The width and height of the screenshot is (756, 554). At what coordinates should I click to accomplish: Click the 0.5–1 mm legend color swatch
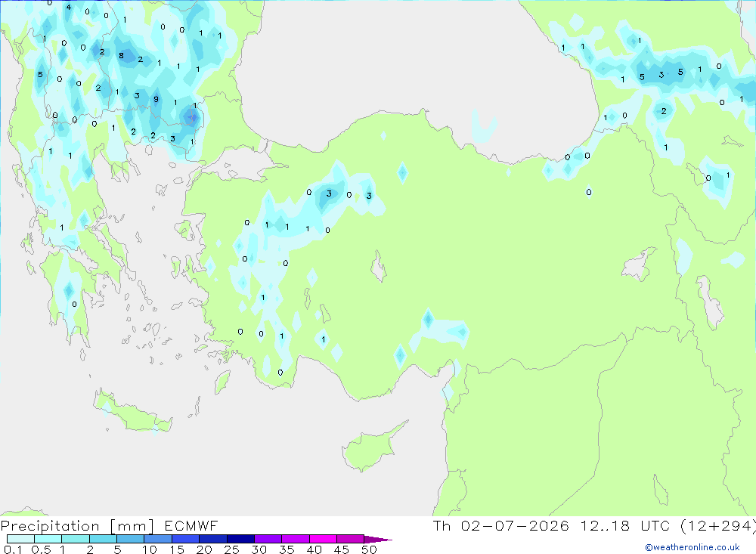click(x=48, y=539)
